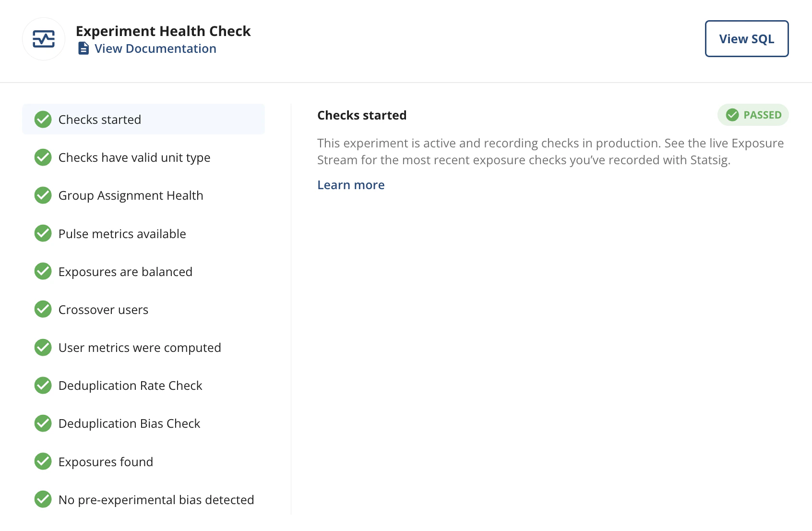
Task: Click the check icon inside the PASSED badge
Action: (731, 115)
